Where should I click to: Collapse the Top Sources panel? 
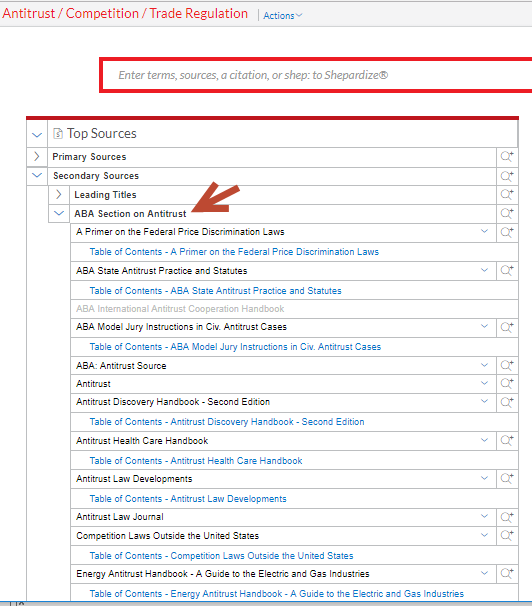(37, 135)
